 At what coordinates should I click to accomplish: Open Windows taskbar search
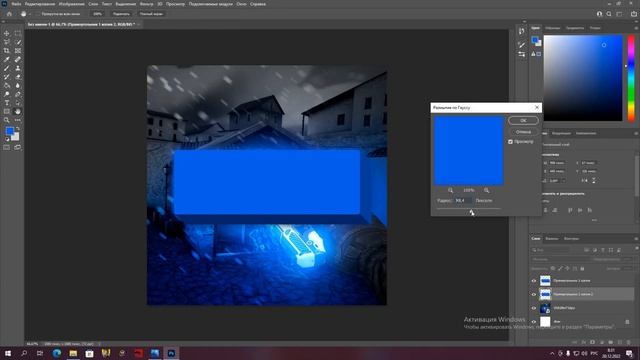(x=24, y=353)
